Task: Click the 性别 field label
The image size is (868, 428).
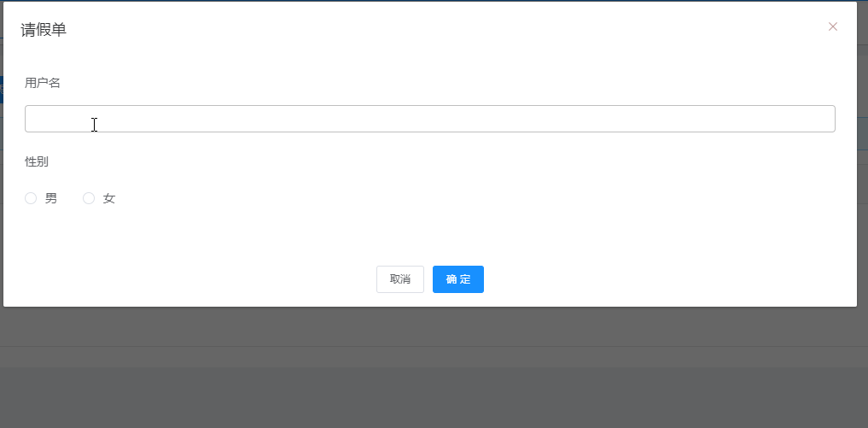Action: point(37,161)
